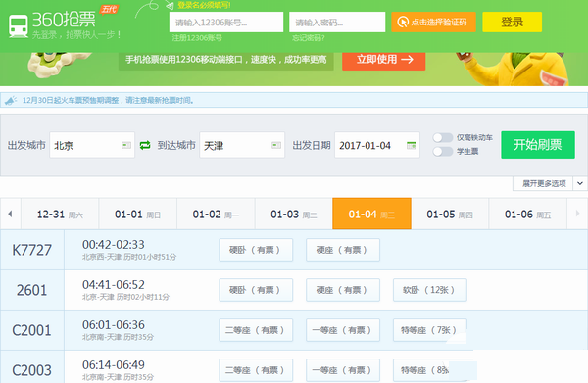Click the 12月30日 presale notice text
Viewport: 588px width, 383px height.
point(108,101)
